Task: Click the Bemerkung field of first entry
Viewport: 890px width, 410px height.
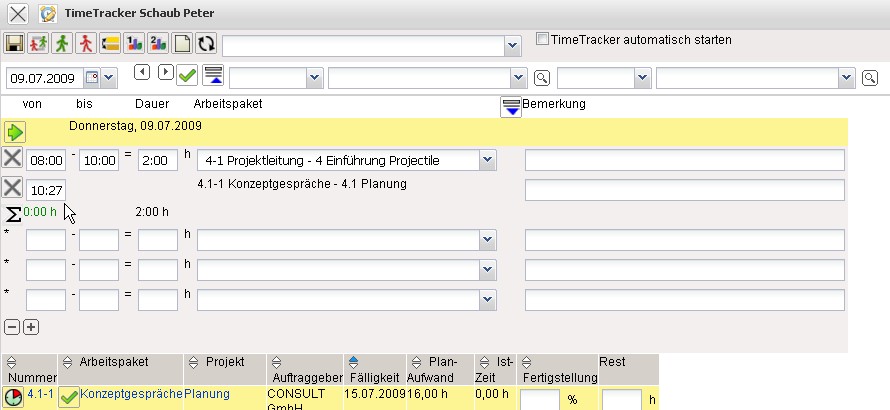Action: (x=684, y=160)
